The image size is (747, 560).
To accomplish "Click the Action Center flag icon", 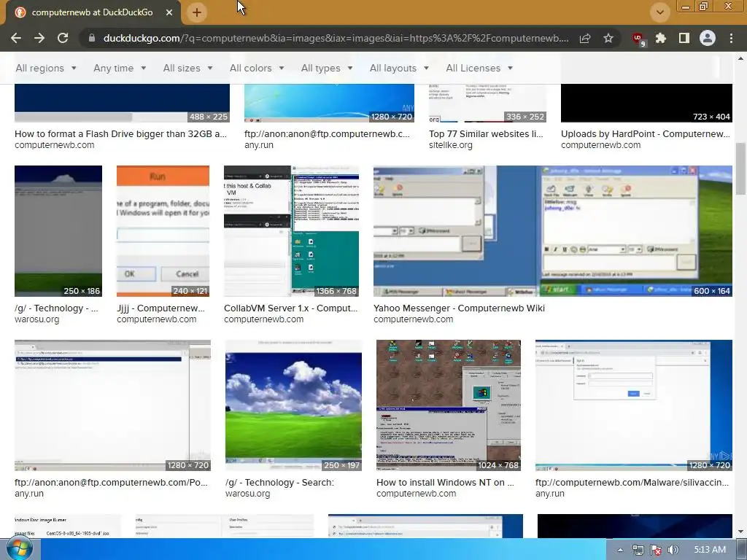I will (x=656, y=550).
